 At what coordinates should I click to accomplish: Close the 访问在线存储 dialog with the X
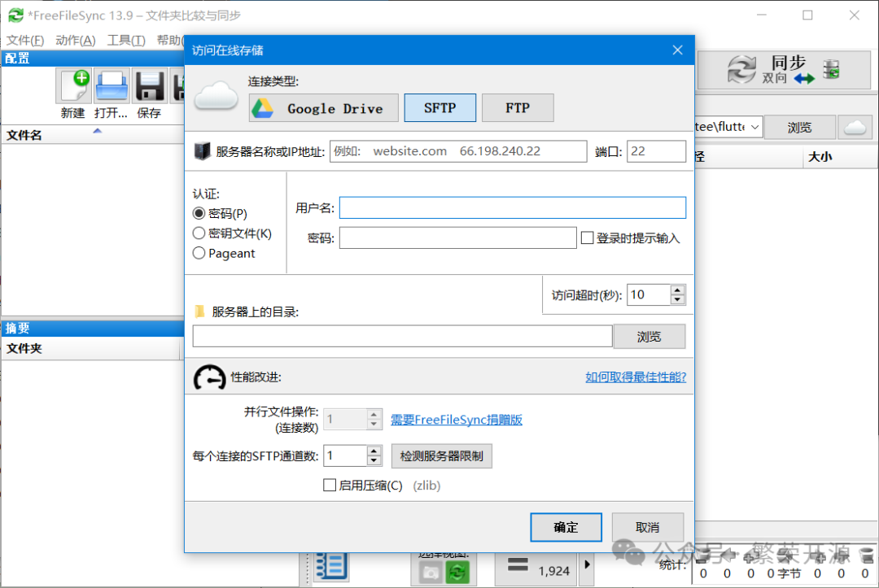[x=677, y=50]
